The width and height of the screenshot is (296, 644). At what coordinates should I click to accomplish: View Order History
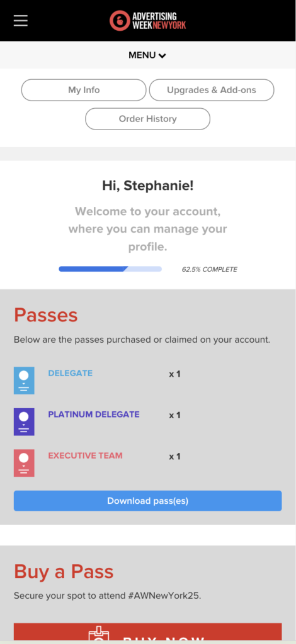147,119
